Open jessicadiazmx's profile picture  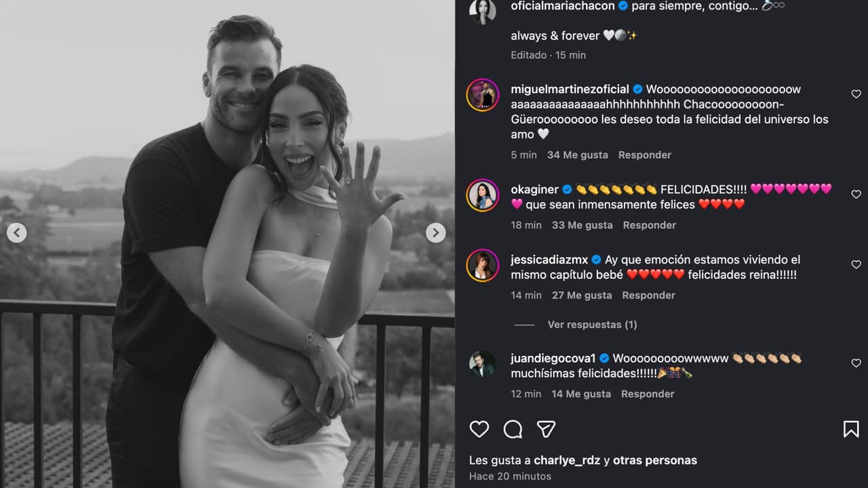click(483, 265)
